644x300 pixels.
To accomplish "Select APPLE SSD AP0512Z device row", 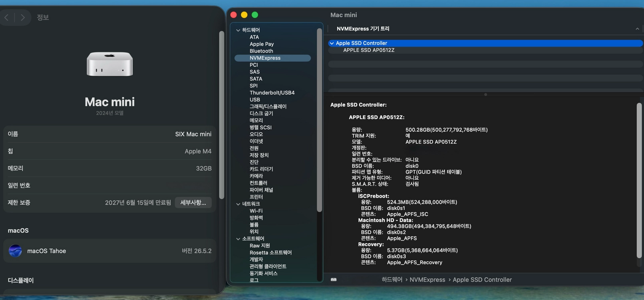I will pos(485,50).
